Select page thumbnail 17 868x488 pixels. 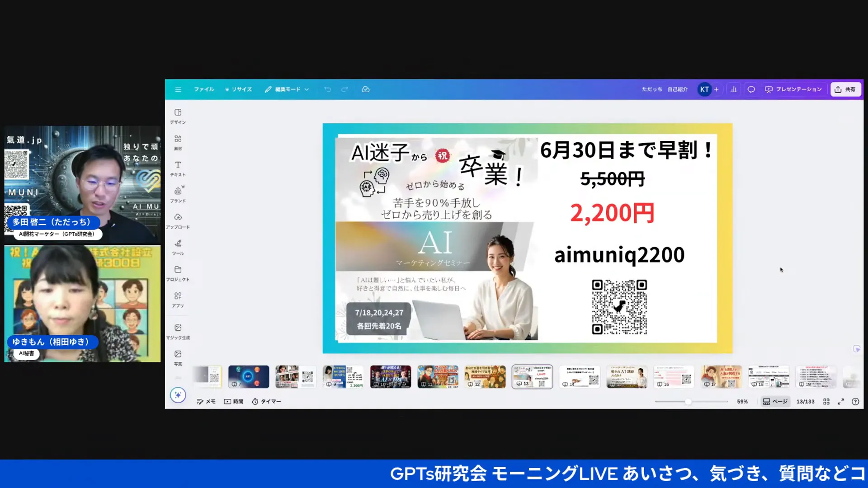pos(722,377)
